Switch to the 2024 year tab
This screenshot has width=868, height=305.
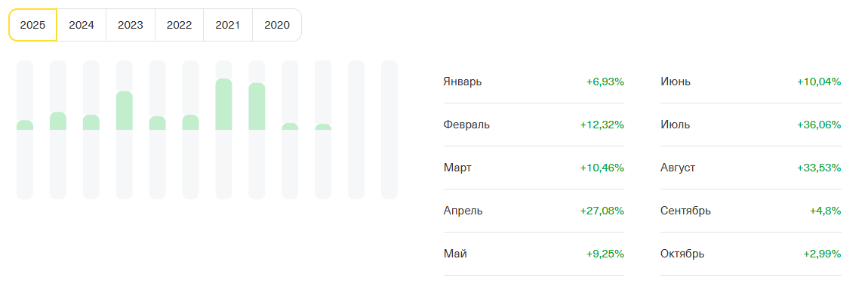(82, 25)
